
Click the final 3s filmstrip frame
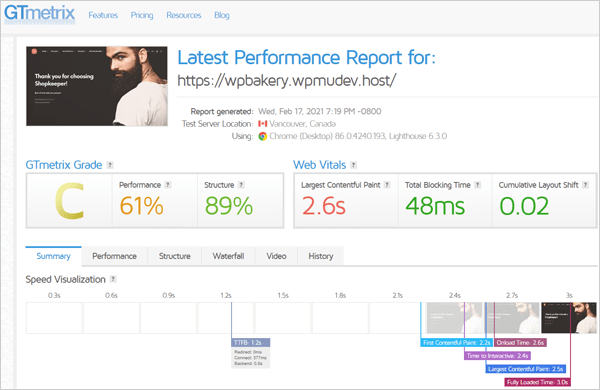coord(569,318)
